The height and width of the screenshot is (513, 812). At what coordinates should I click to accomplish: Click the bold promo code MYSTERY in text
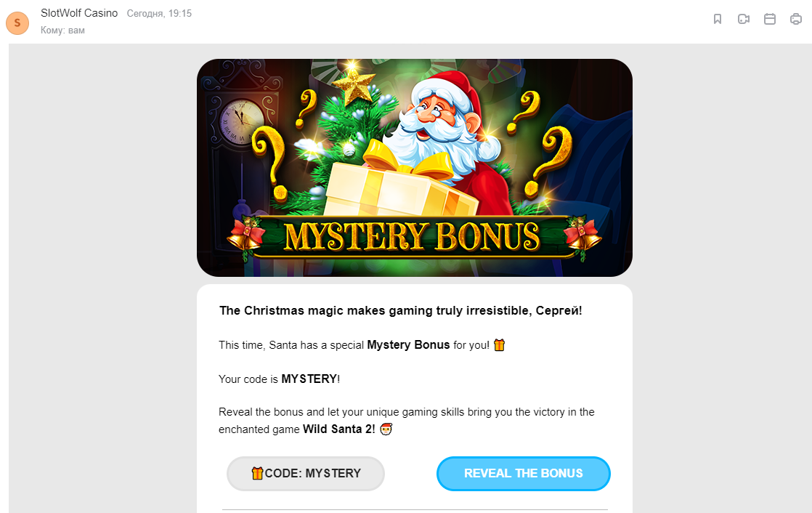(309, 379)
